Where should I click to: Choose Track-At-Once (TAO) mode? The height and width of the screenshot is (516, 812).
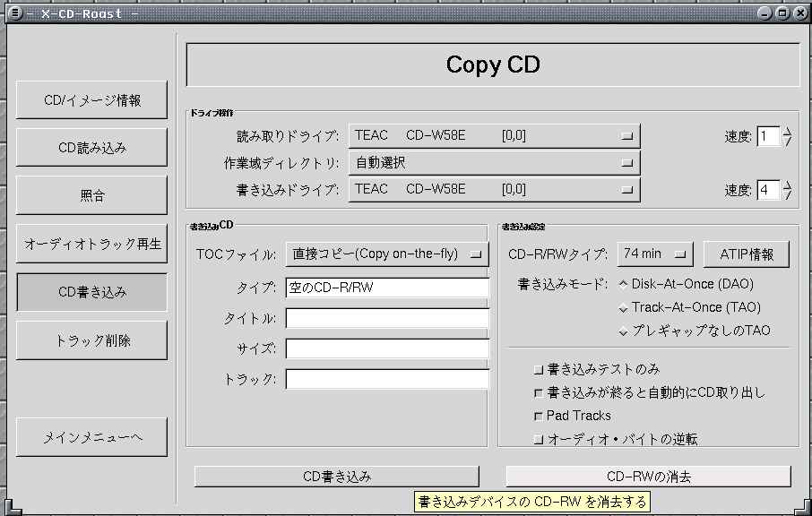[x=625, y=307]
